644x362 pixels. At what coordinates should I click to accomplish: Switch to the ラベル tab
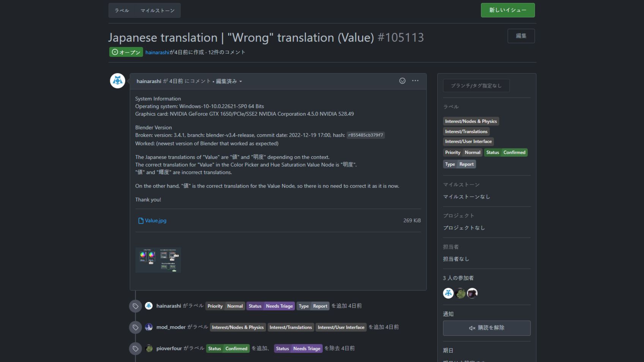pos(122,11)
